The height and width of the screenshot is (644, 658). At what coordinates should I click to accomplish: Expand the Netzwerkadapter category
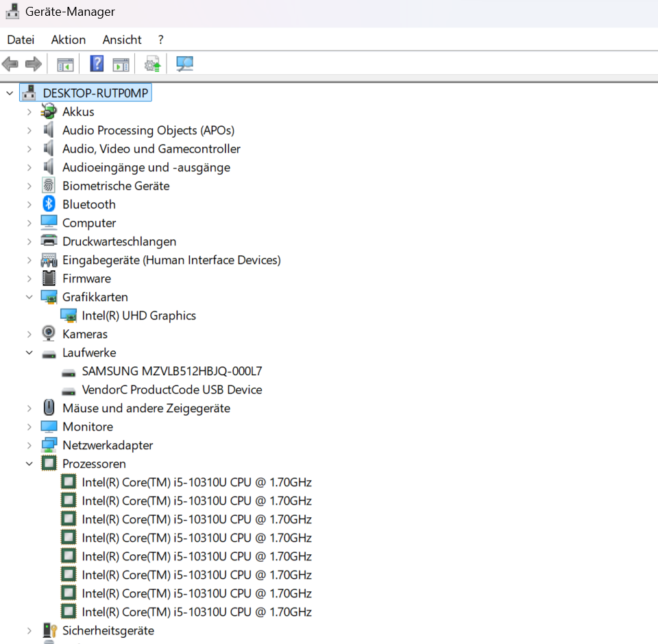pos(29,445)
